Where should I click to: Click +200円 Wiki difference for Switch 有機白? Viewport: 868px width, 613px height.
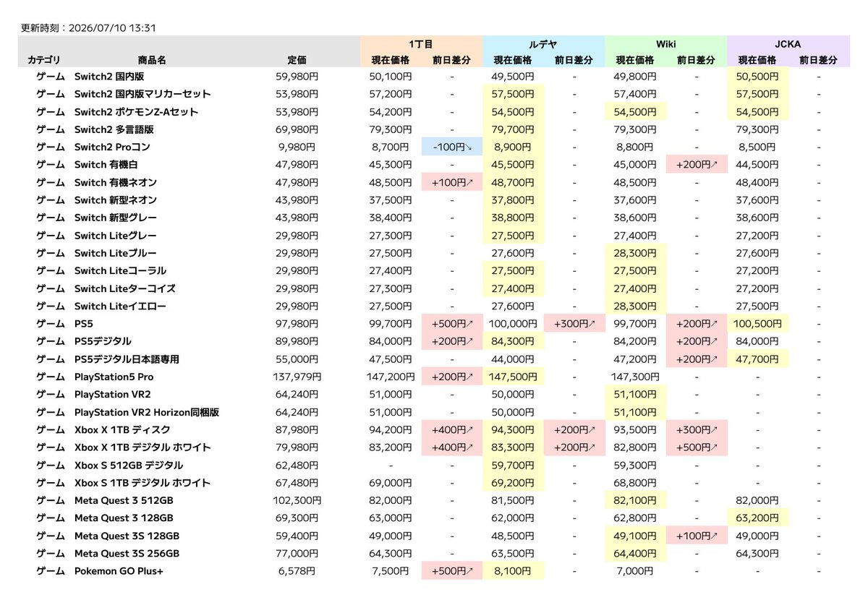tap(697, 165)
